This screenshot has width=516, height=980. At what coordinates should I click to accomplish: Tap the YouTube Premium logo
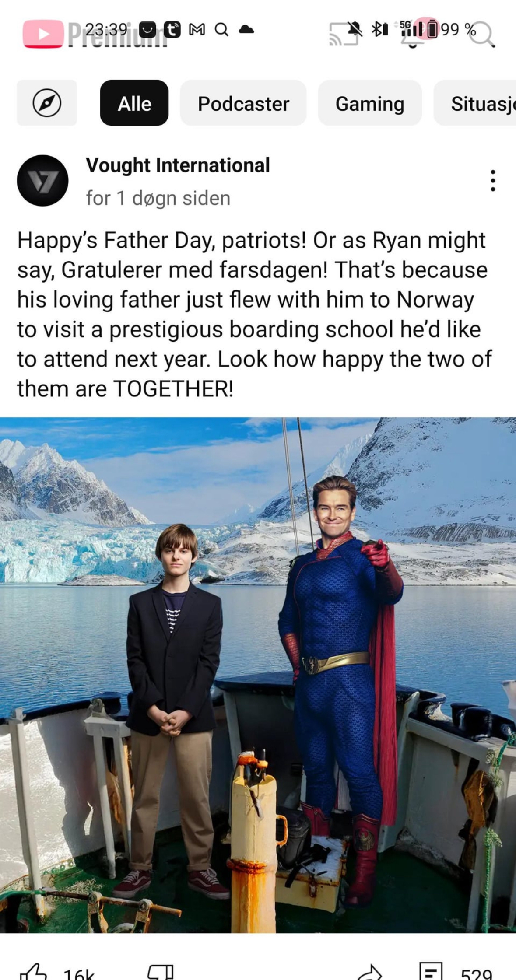point(94,34)
